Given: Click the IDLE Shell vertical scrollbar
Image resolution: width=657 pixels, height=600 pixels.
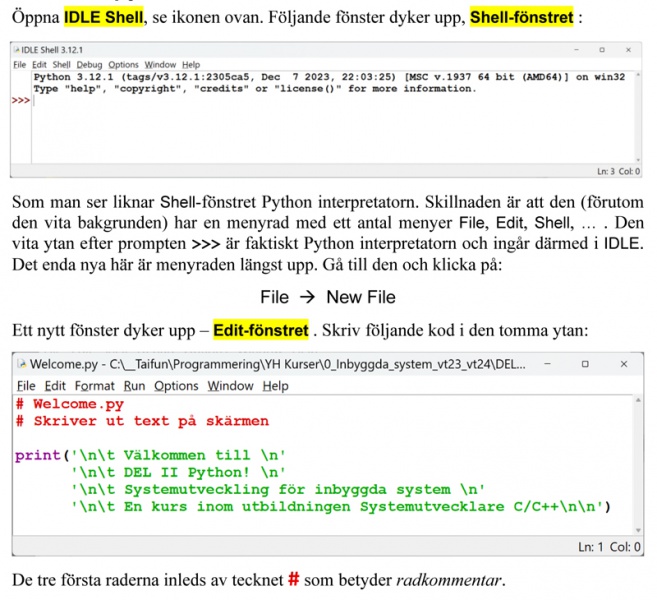Looking at the screenshot, I should coord(638,115).
